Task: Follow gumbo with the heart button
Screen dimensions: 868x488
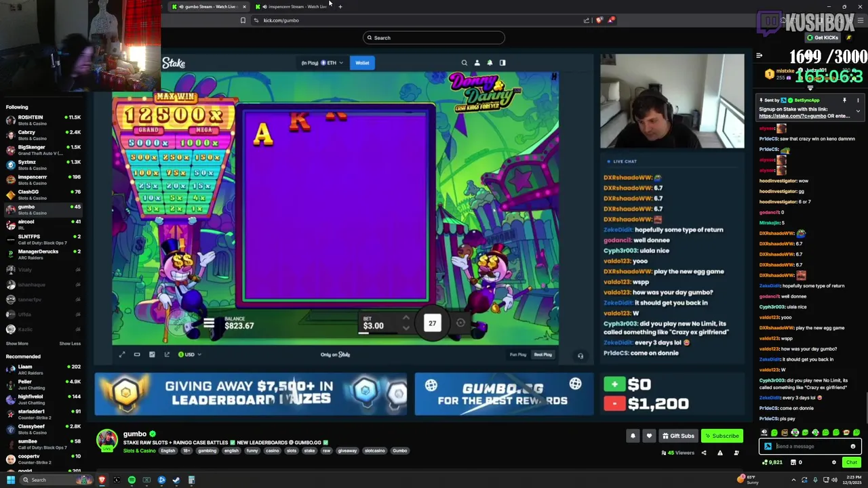Action: (649, 436)
